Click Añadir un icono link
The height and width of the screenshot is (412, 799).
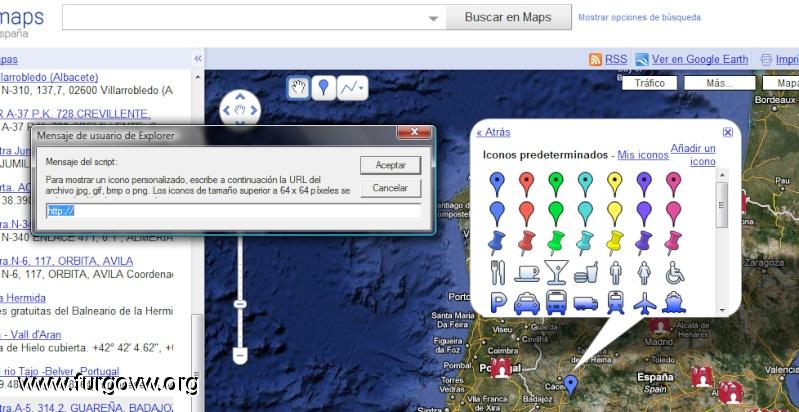click(x=693, y=155)
